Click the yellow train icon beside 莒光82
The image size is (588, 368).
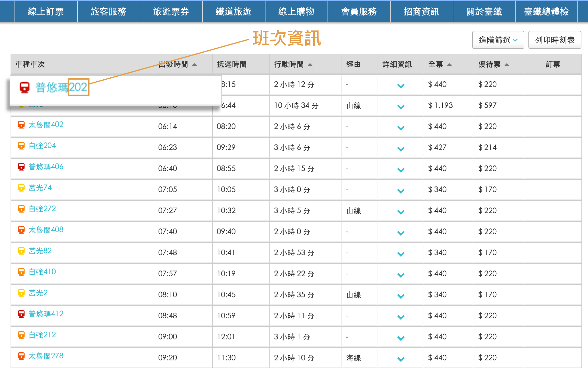pos(21,251)
